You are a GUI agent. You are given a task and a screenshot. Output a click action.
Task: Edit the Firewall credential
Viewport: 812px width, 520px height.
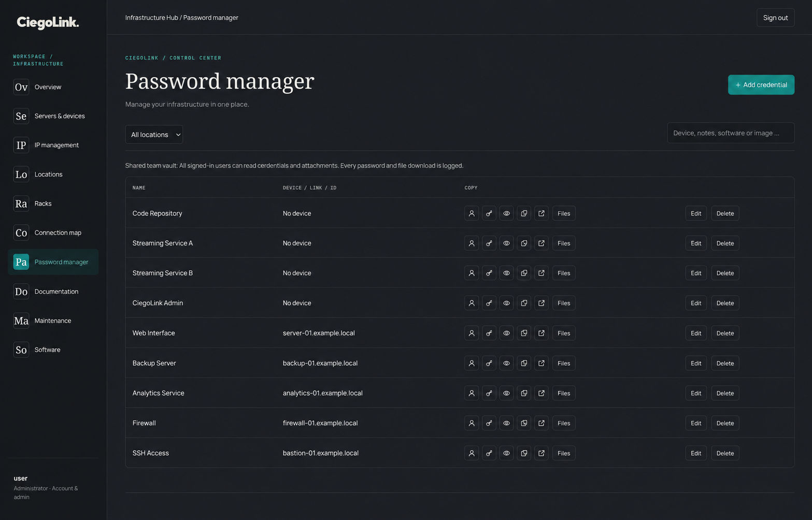click(x=696, y=423)
